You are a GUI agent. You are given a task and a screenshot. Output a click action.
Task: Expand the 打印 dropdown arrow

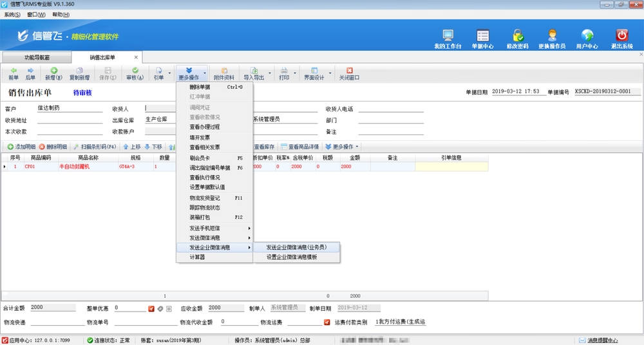296,73
